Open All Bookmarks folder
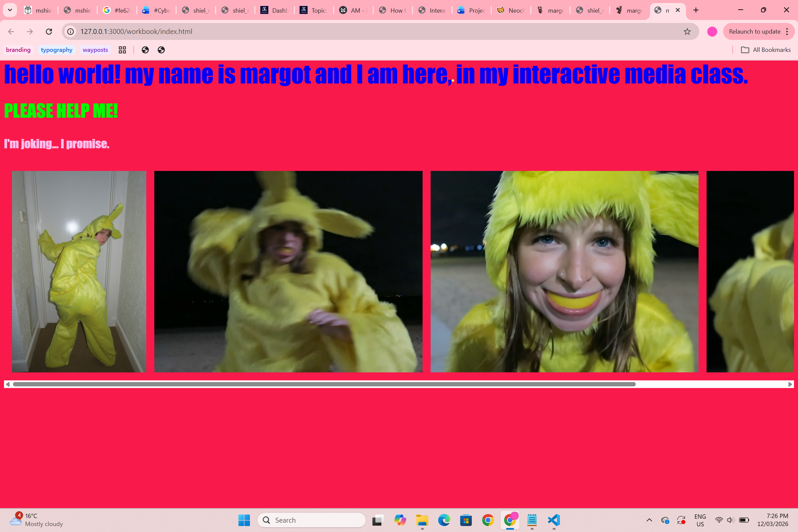798x532 pixels. click(766, 50)
